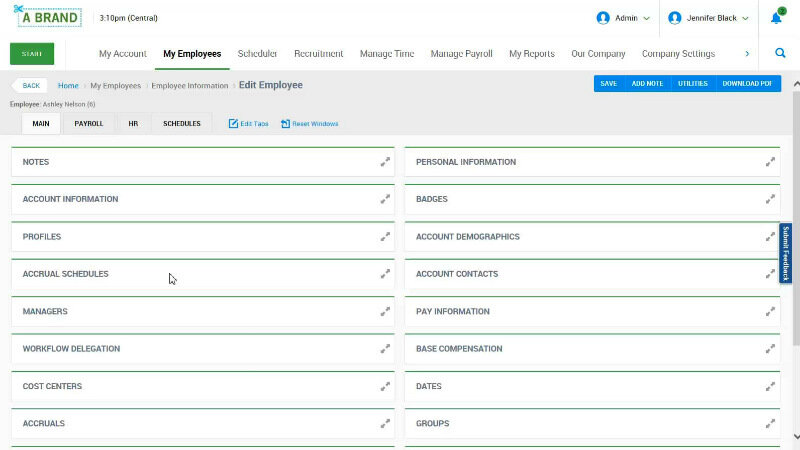Switch to the Payroll tab
This screenshot has width=800, height=450.
(89, 124)
